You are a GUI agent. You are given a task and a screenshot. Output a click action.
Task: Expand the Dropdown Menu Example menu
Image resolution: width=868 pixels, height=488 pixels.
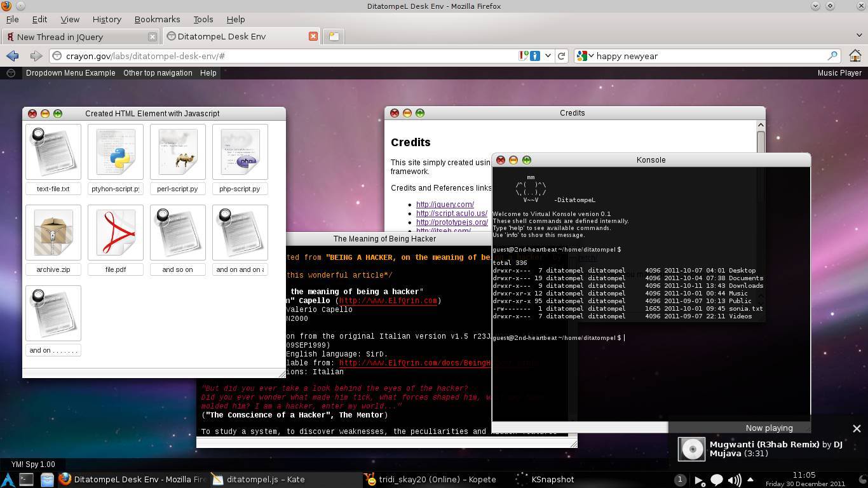pos(71,73)
